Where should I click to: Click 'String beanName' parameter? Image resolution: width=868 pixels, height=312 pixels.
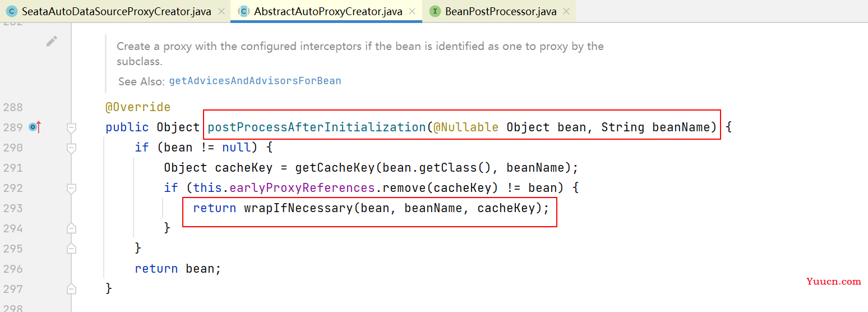coord(656,127)
